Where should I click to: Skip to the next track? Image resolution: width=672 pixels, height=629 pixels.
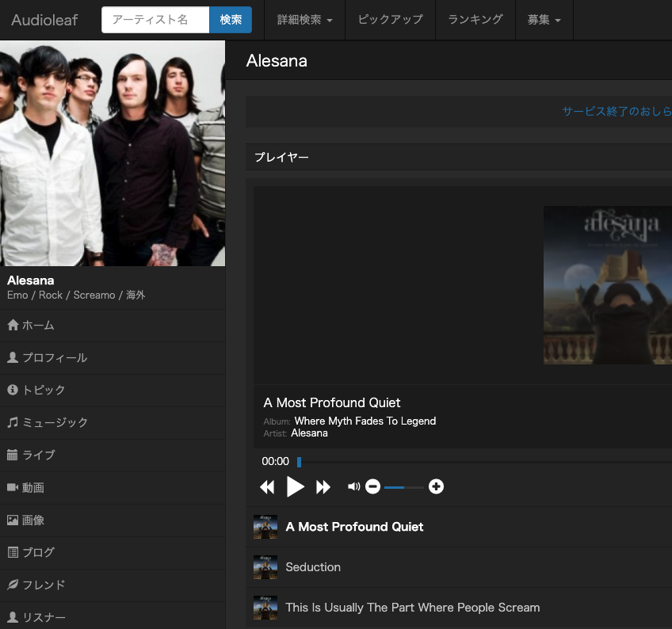(x=323, y=487)
